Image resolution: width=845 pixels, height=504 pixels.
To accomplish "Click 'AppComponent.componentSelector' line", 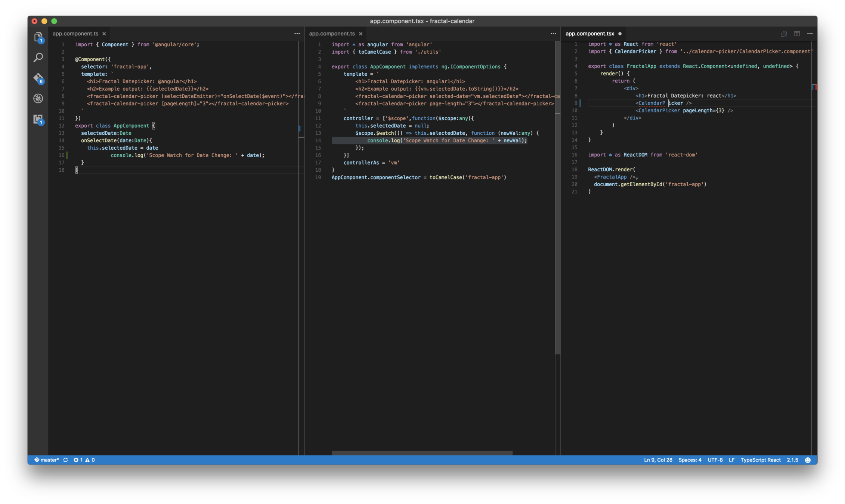I will [419, 177].
